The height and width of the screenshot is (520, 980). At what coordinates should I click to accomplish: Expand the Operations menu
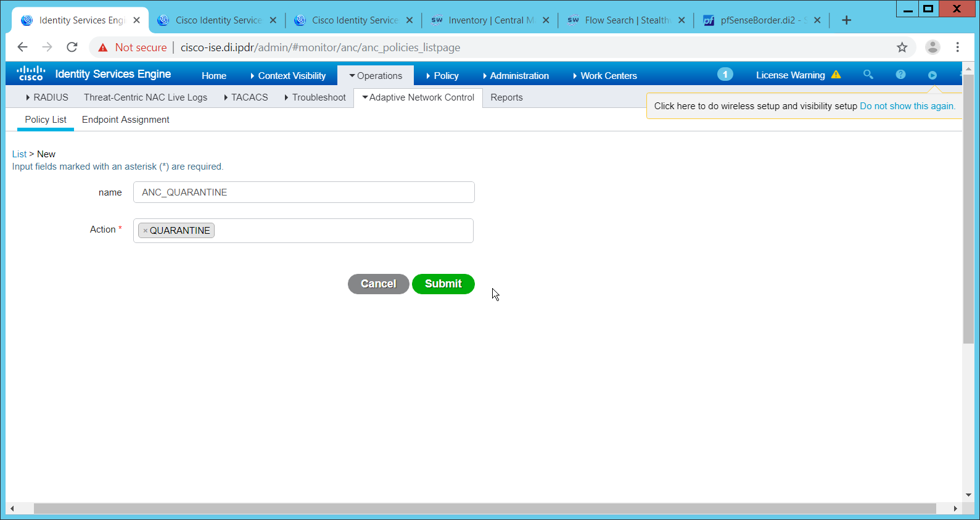[x=376, y=76]
